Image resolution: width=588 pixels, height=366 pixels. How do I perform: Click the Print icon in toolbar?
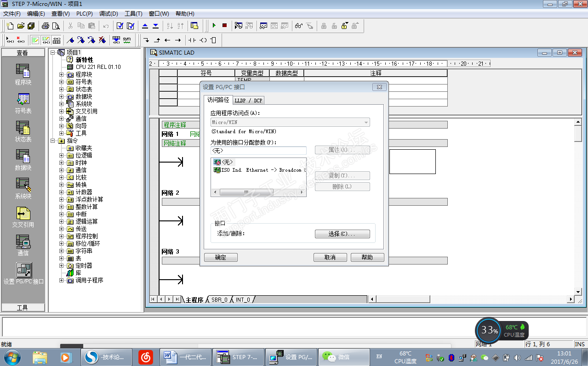46,26
